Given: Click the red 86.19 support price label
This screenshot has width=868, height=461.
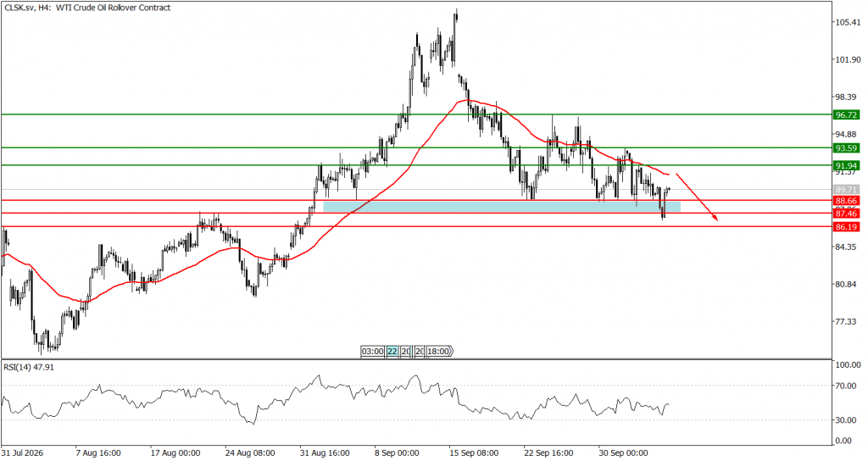Looking at the screenshot, I should [x=847, y=227].
